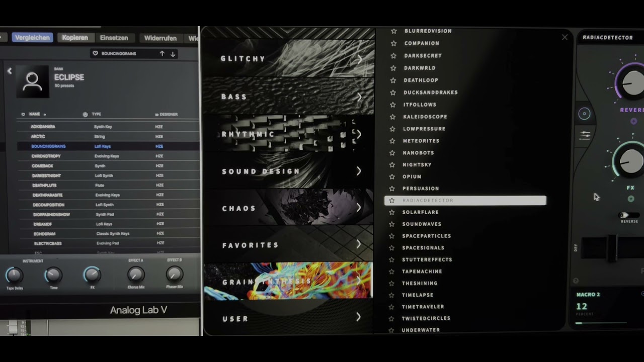Favorite the NIGHTSKY preset star
The height and width of the screenshot is (362, 644).
[392, 165]
